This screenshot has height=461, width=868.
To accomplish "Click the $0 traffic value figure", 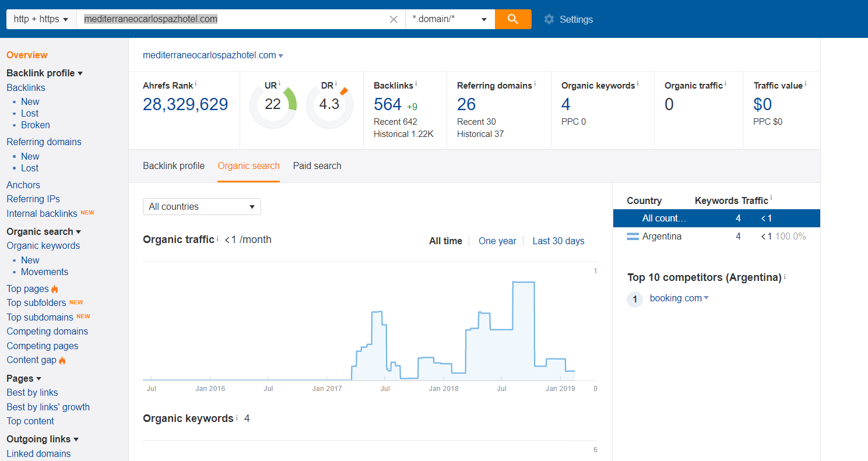I will click(763, 105).
